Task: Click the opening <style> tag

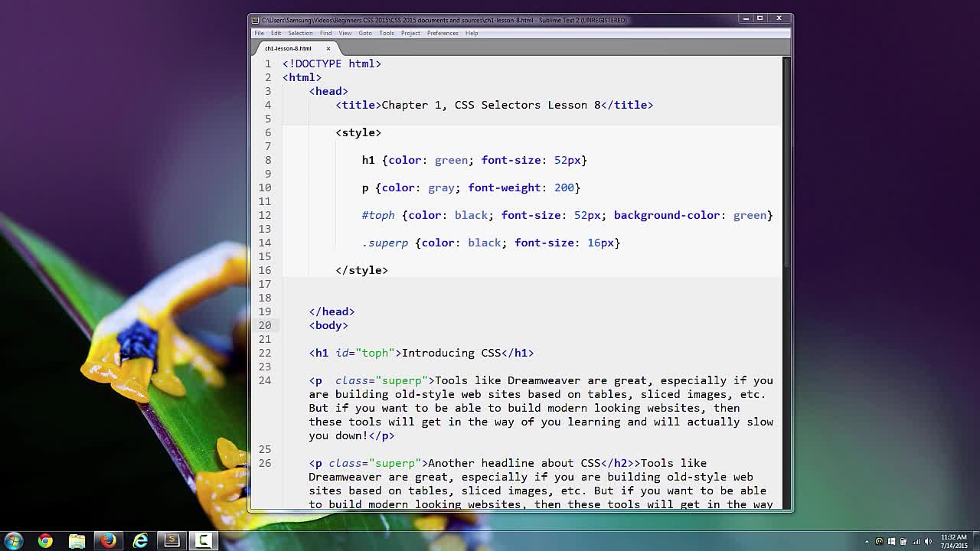Action: coord(358,132)
